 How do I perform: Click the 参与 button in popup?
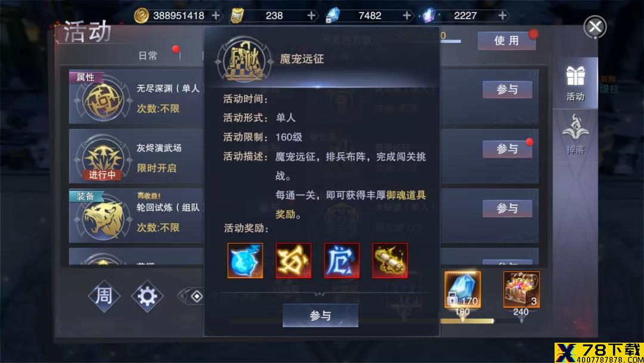pyautogui.click(x=320, y=315)
